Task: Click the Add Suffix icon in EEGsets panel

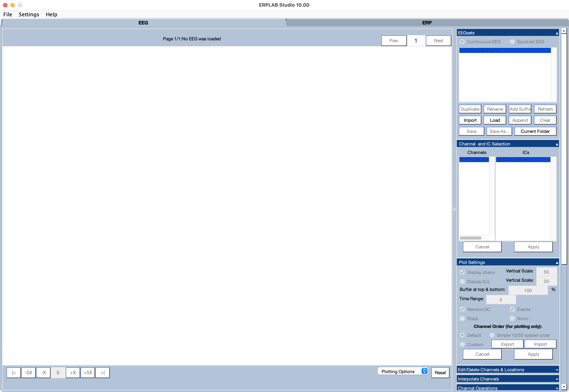Action: (x=520, y=109)
